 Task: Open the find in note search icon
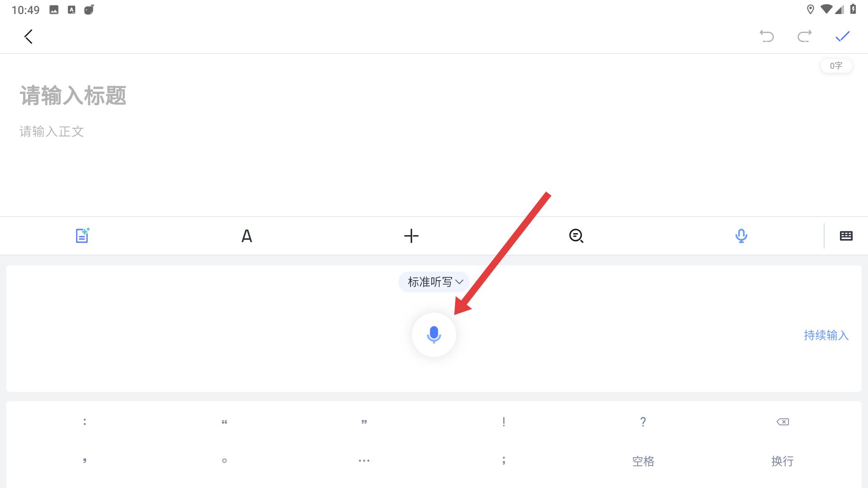[x=576, y=236]
